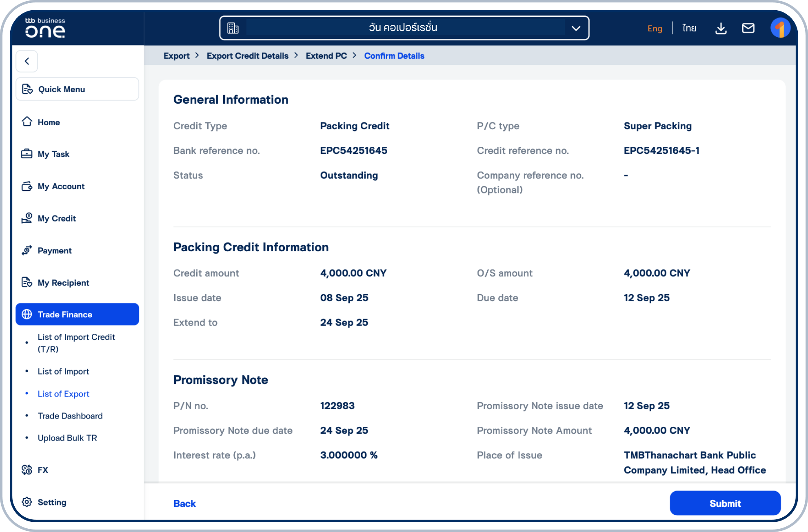Switch language to ไทย
The height and width of the screenshot is (532, 808).
689,28
